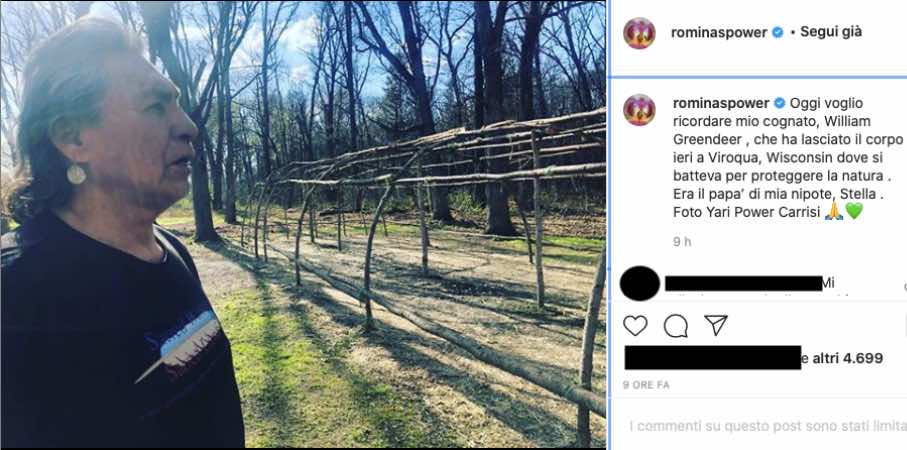Click verified badge in post header
The width and height of the screenshot is (907, 450).
coord(778,32)
